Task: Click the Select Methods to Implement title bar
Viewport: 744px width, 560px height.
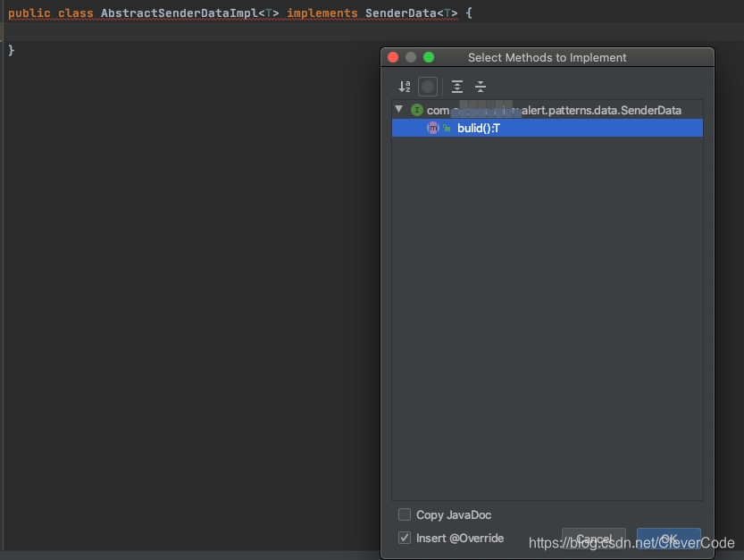Action: pos(548,57)
